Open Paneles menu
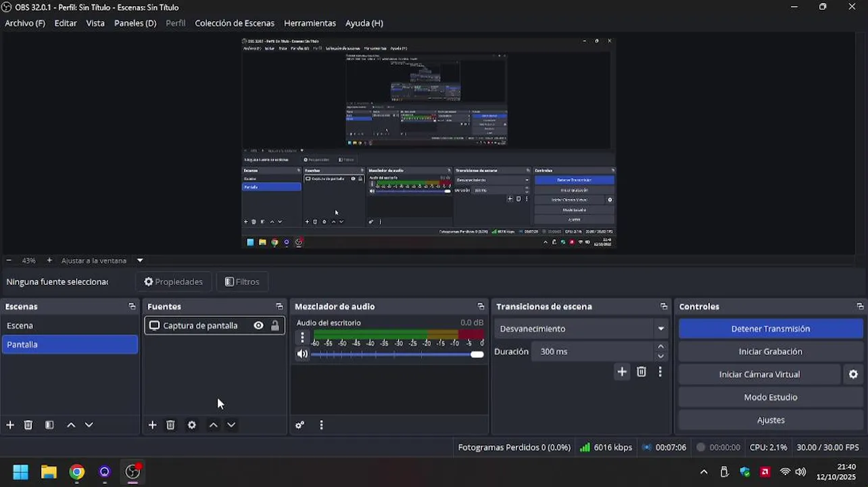 (x=135, y=23)
